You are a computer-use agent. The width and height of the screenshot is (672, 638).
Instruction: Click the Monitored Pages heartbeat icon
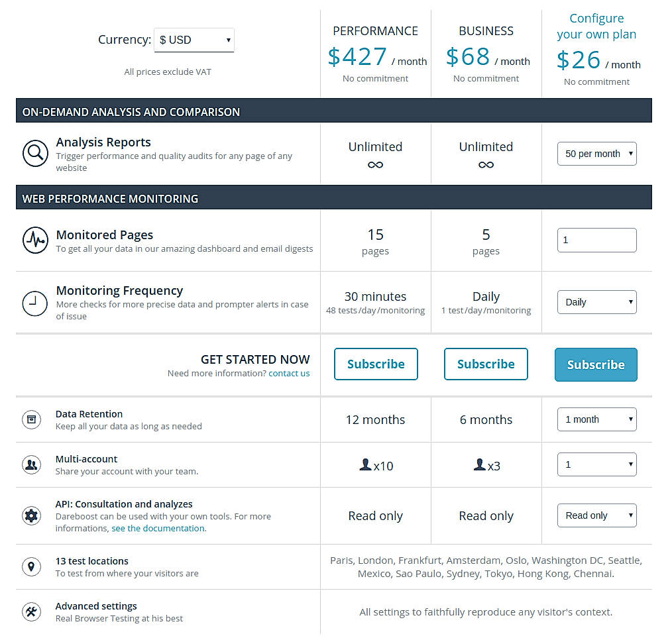[x=35, y=240]
